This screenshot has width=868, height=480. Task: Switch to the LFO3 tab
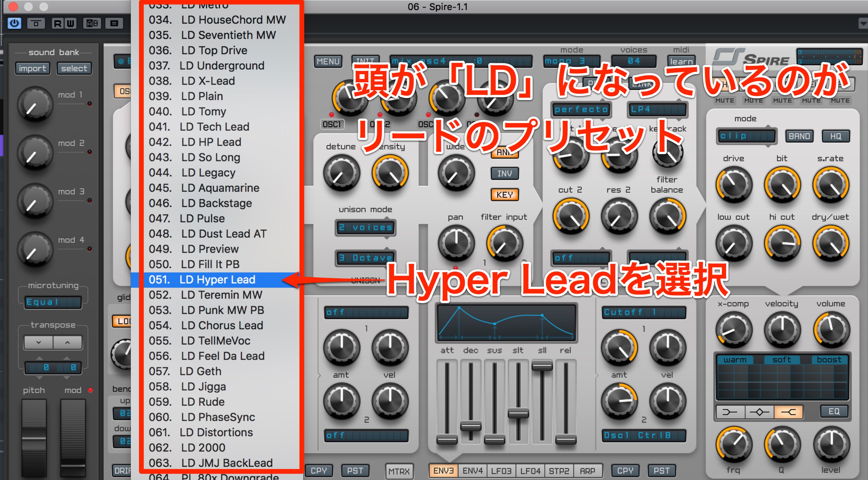point(501,470)
